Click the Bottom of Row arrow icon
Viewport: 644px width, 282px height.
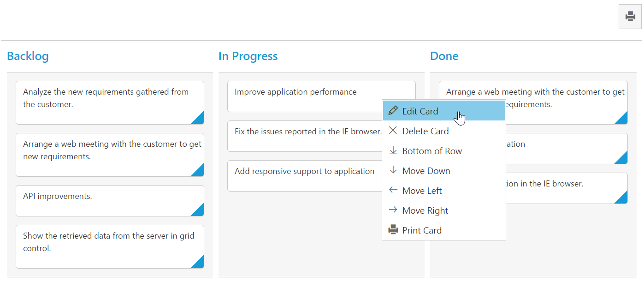pyautogui.click(x=393, y=150)
